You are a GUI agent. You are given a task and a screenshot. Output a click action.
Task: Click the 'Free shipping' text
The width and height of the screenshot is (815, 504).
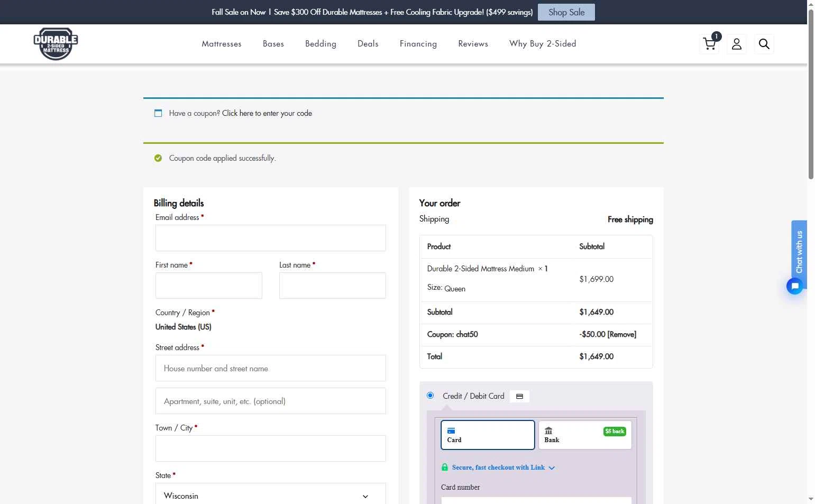pos(630,219)
